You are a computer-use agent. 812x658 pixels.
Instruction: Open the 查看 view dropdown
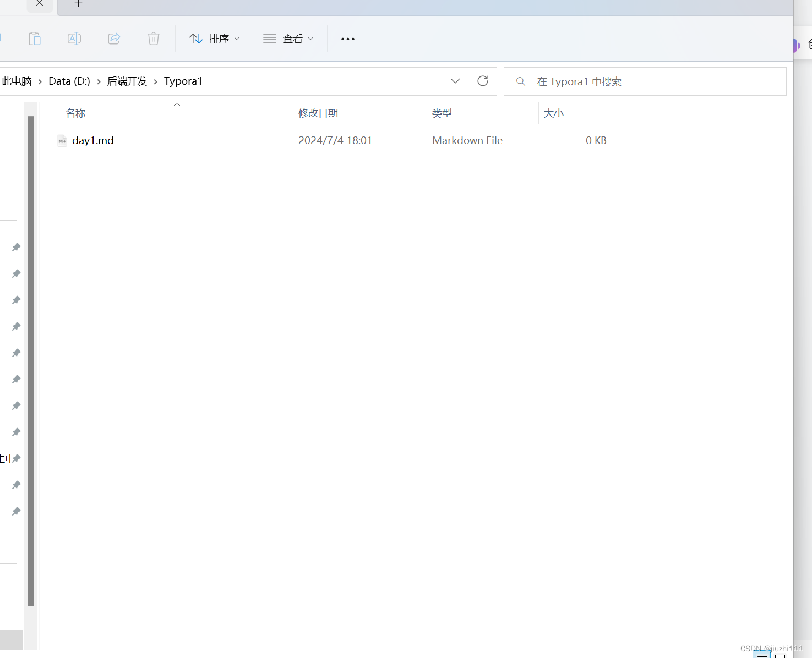[288, 39]
